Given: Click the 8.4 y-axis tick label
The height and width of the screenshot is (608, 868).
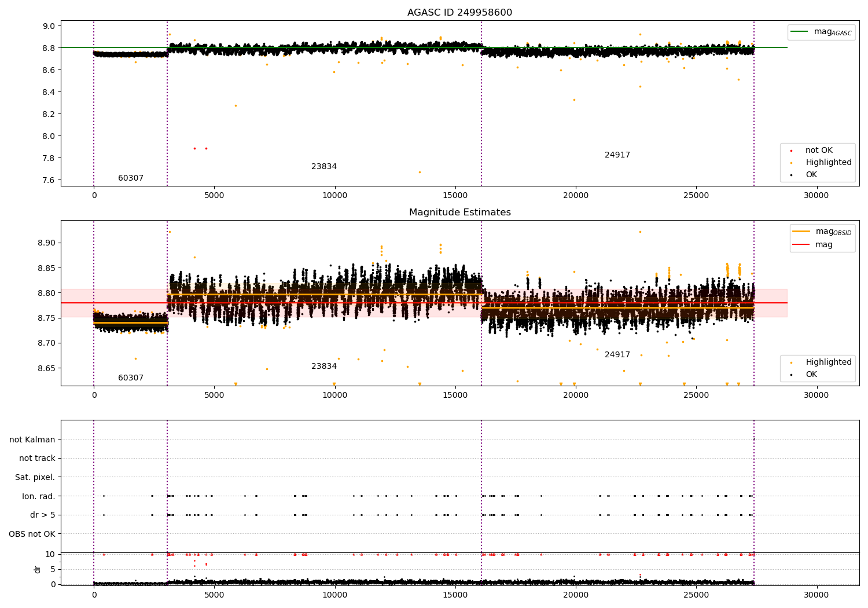Looking at the screenshot, I should tap(49, 92).
